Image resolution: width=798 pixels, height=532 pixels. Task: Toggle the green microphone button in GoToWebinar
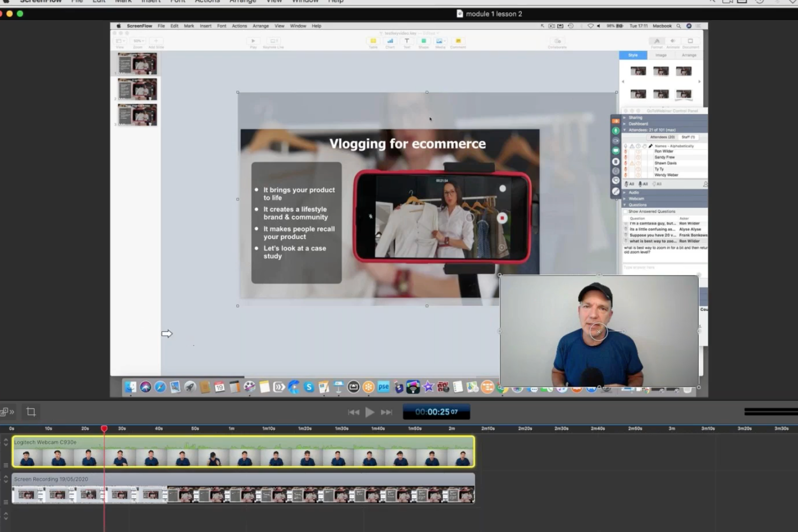tap(616, 131)
